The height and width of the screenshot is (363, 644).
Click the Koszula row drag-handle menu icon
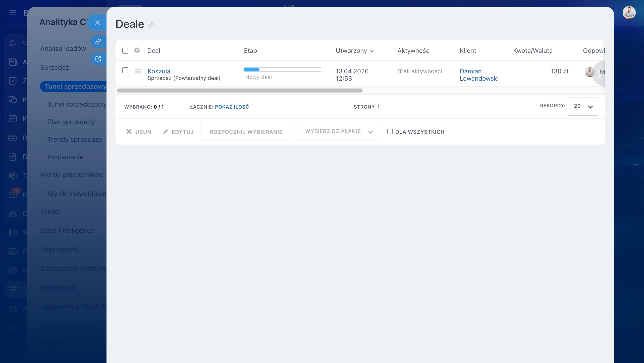click(138, 71)
